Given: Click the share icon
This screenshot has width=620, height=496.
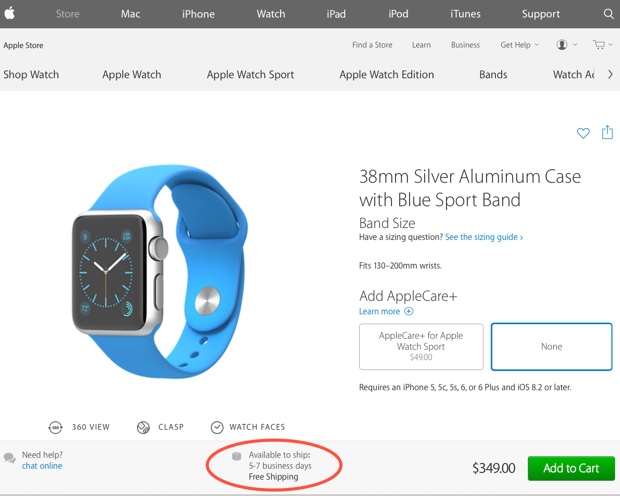Looking at the screenshot, I should pyautogui.click(x=607, y=132).
